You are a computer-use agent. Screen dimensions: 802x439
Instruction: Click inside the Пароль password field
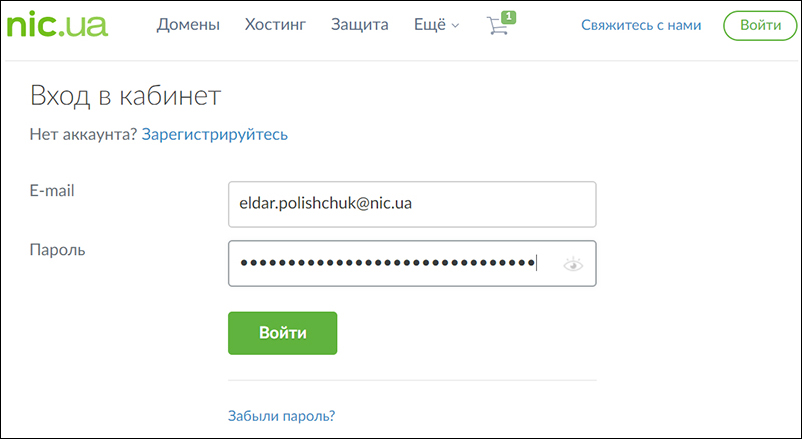[390, 264]
